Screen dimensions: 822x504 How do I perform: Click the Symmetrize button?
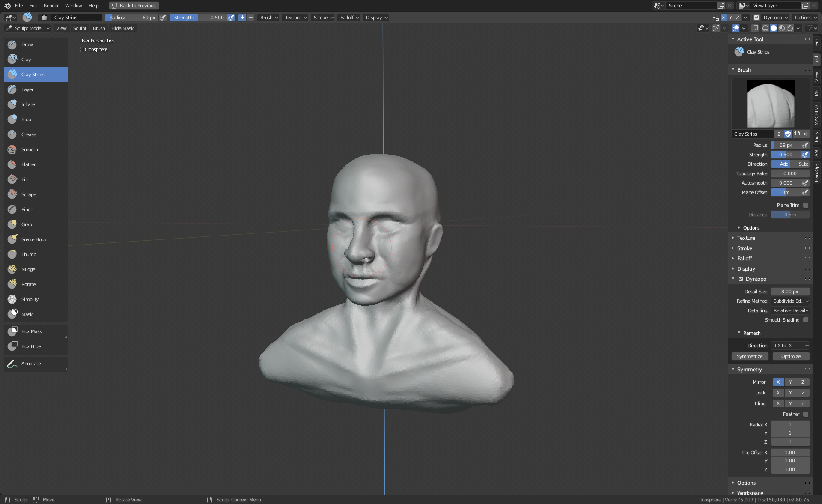pyautogui.click(x=749, y=356)
